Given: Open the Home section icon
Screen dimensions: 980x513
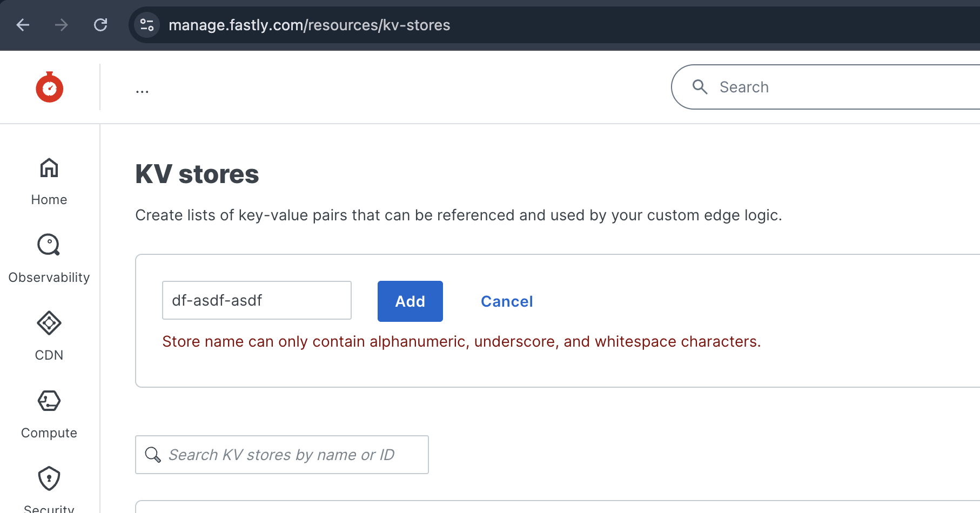Looking at the screenshot, I should tap(49, 168).
